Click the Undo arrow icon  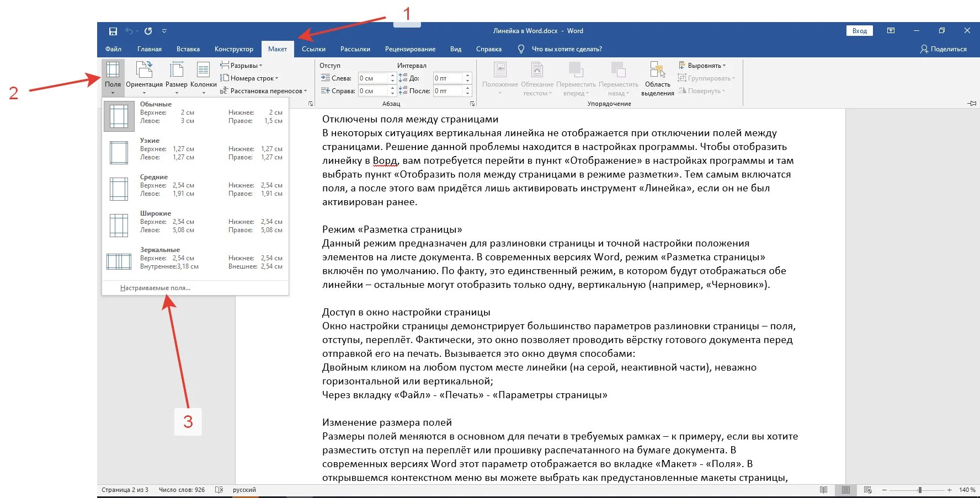coord(129,31)
